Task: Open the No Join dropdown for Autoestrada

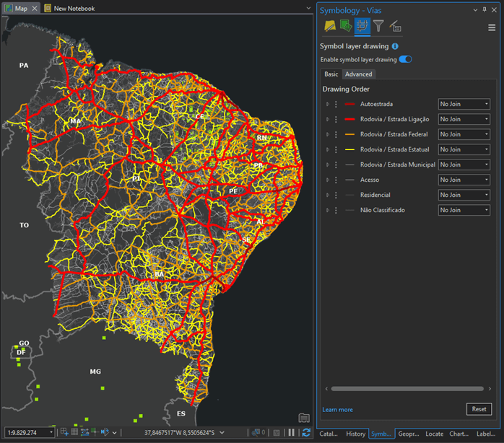Action: (464, 104)
